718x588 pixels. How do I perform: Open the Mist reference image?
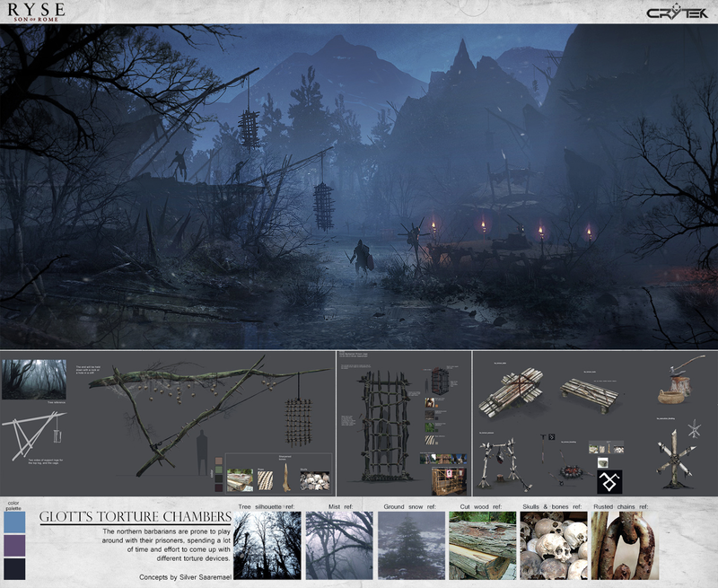(x=339, y=546)
